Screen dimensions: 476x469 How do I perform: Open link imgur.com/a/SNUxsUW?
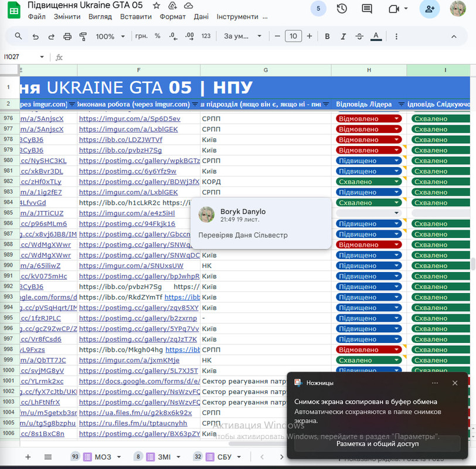point(131,266)
